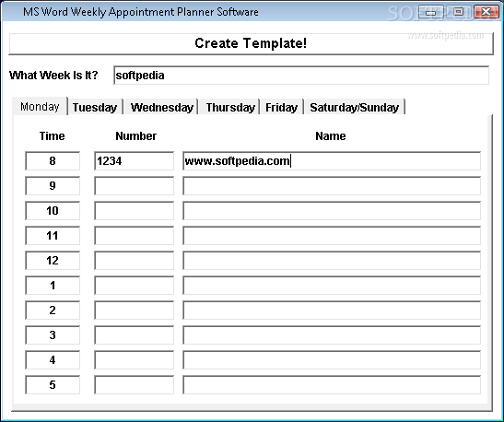Viewport: 504px width, 422px height.
Task: Click the Name field with www.softpedia.com
Action: [x=332, y=160]
